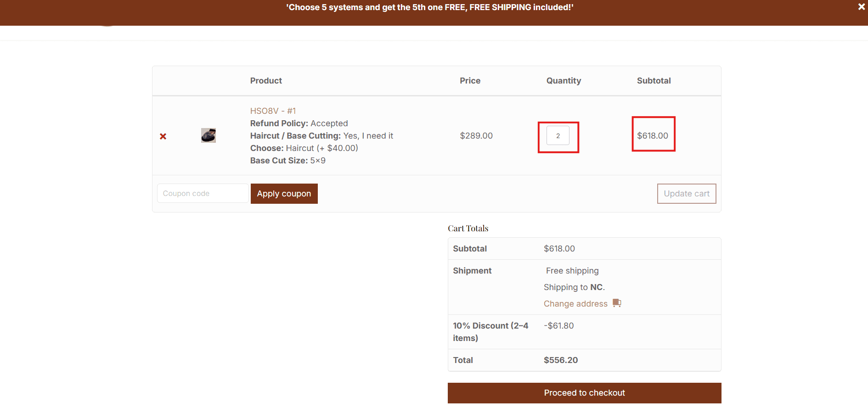Click the Product column header
Screen dimensions: 868x419
[x=266, y=81]
